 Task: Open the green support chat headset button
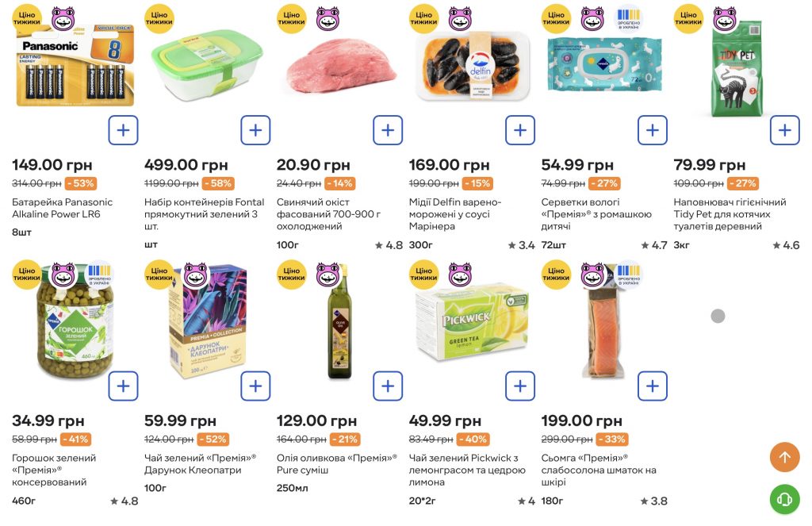tap(784, 499)
